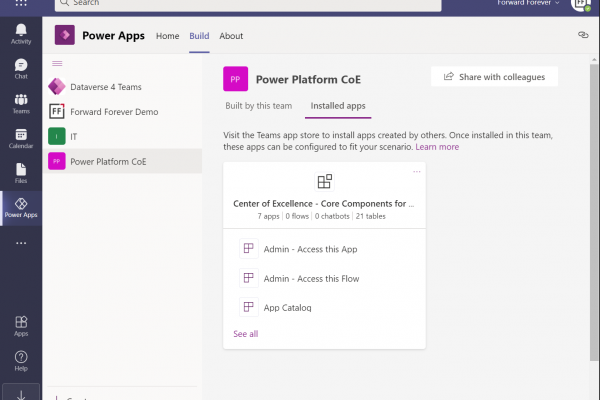The width and height of the screenshot is (600, 400).
Task: Click Share with colleagues button
Action: (494, 77)
